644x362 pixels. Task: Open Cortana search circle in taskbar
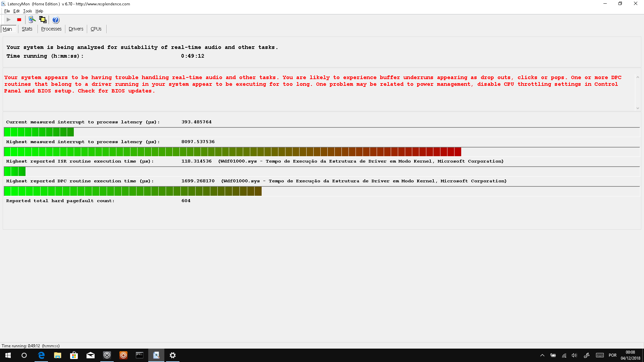pyautogui.click(x=24, y=355)
